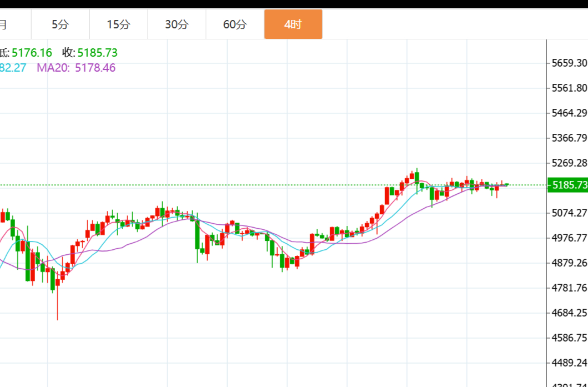Choose the 60分 timeframe tab
The height and width of the screenshot is (387, 588).
235,24
